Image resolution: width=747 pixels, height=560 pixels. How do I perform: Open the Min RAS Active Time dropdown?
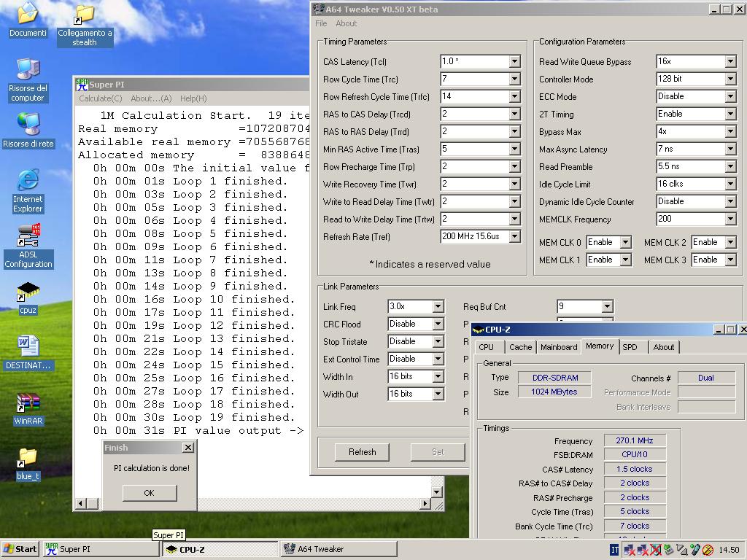tap(514, 149)
